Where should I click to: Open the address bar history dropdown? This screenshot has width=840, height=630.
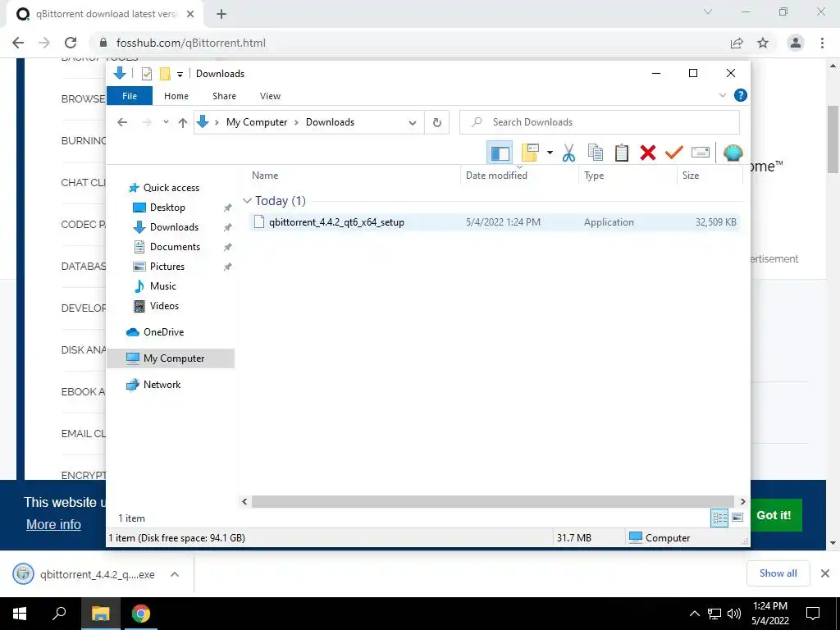coord(413,123)
